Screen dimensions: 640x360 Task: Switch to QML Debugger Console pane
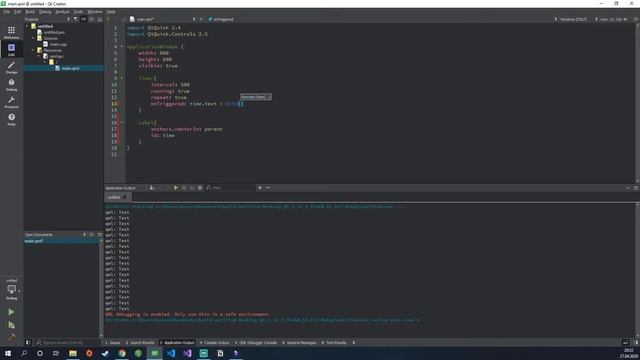tap(256, 342)
